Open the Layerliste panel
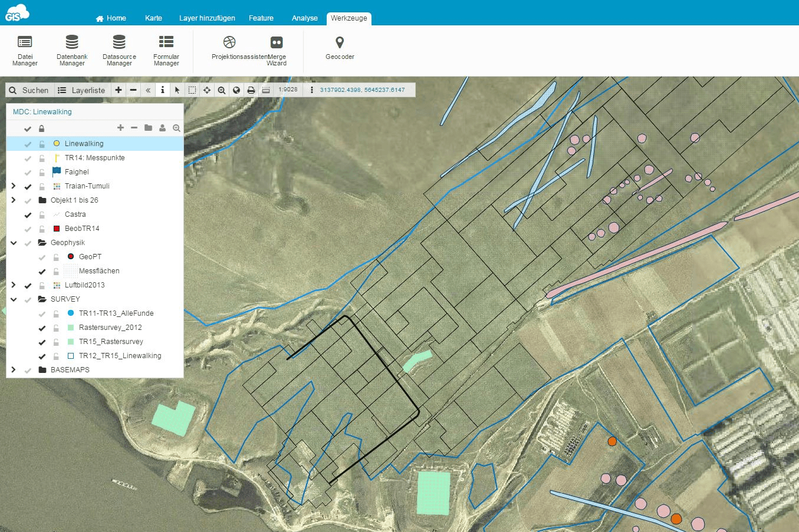 (x=82, y=90)
